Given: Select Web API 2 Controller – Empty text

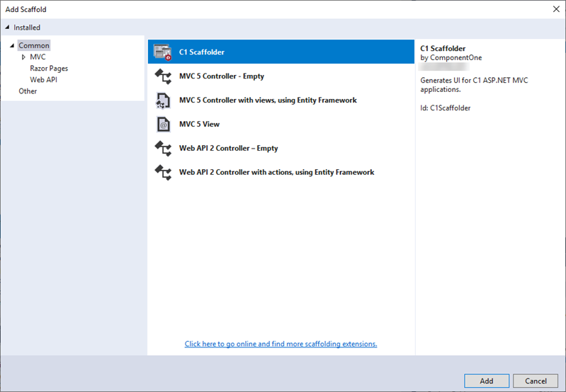Looking at the screenshot, I should coord(228,149).
